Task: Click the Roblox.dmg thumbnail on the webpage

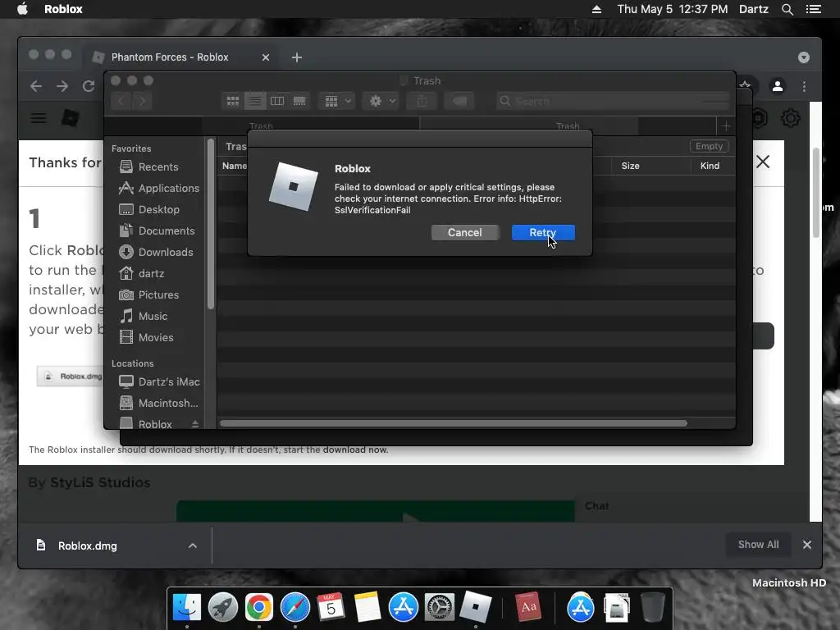Action: click(x=70, y=377)
